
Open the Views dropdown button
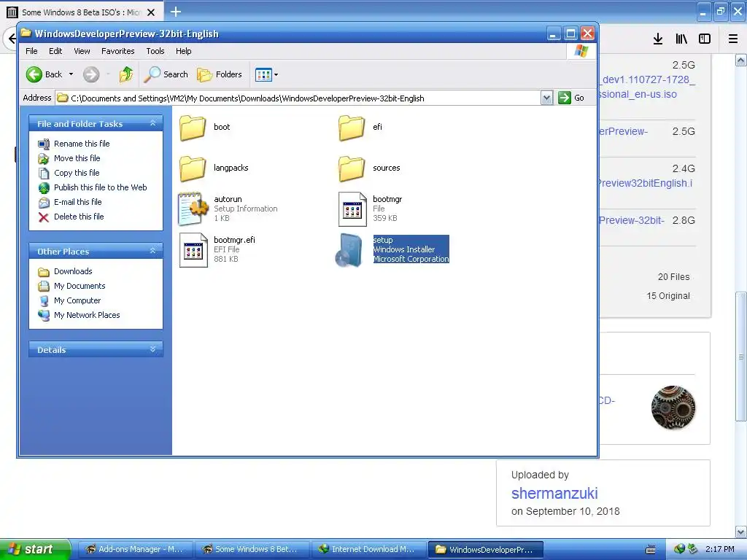click(266, 74)
